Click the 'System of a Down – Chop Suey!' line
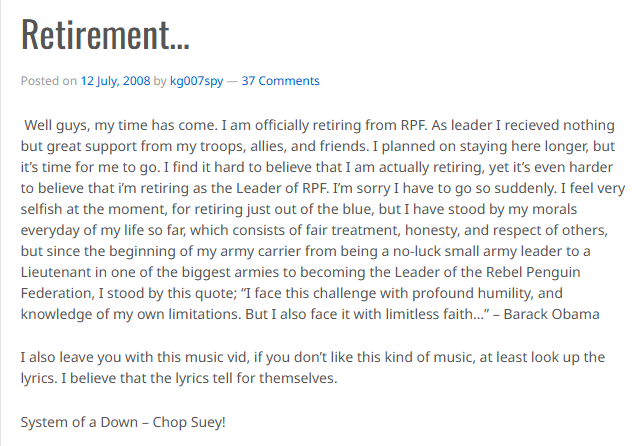 point(123,422)
